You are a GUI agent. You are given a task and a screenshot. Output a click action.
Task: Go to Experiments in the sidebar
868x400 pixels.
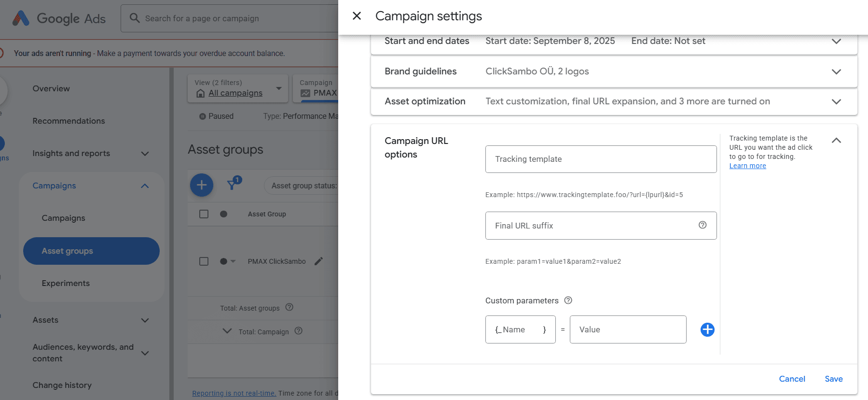66,283
